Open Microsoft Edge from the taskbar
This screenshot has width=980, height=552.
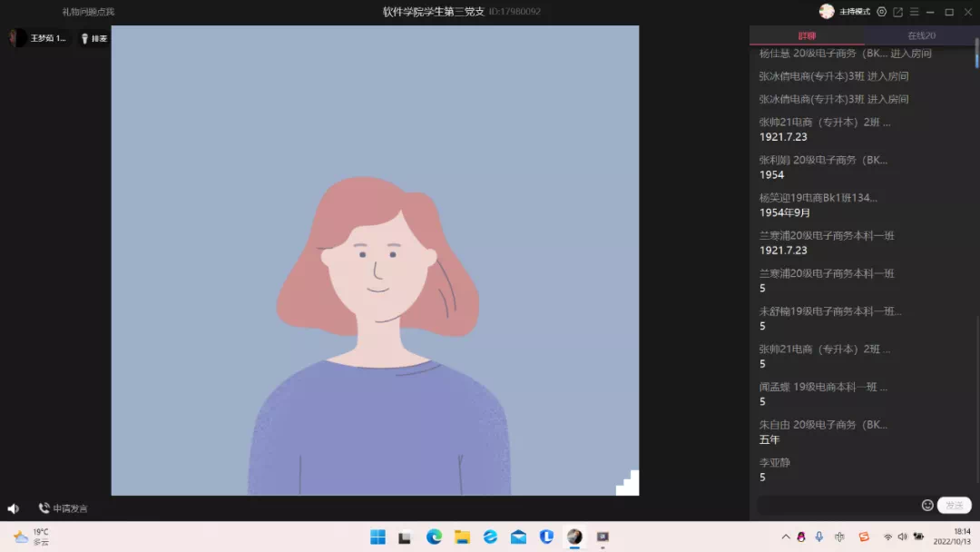click(x=434, y=537)
